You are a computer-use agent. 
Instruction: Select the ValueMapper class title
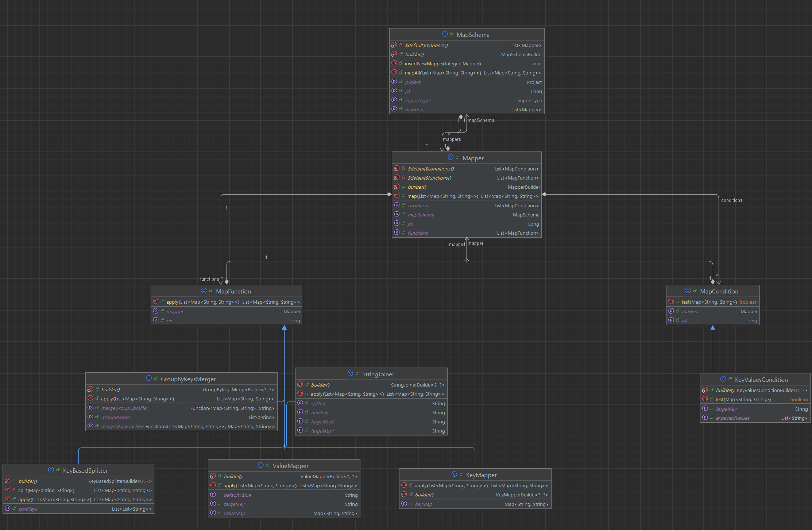point(290,466)
